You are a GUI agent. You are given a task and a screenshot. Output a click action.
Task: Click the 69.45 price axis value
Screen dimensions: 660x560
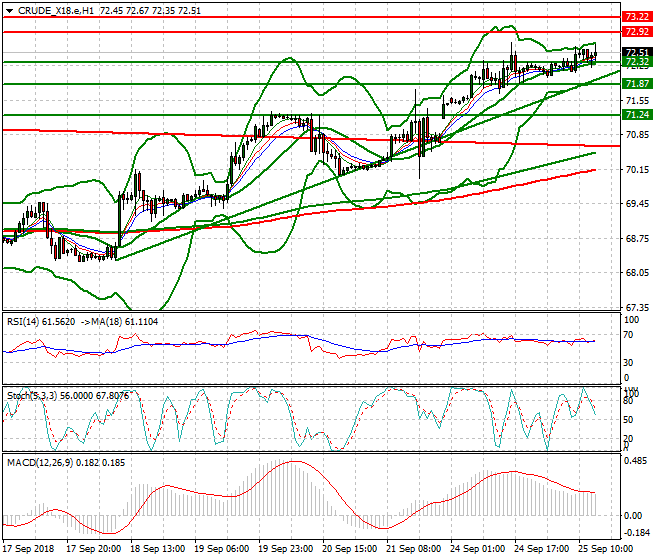point(637,204)
